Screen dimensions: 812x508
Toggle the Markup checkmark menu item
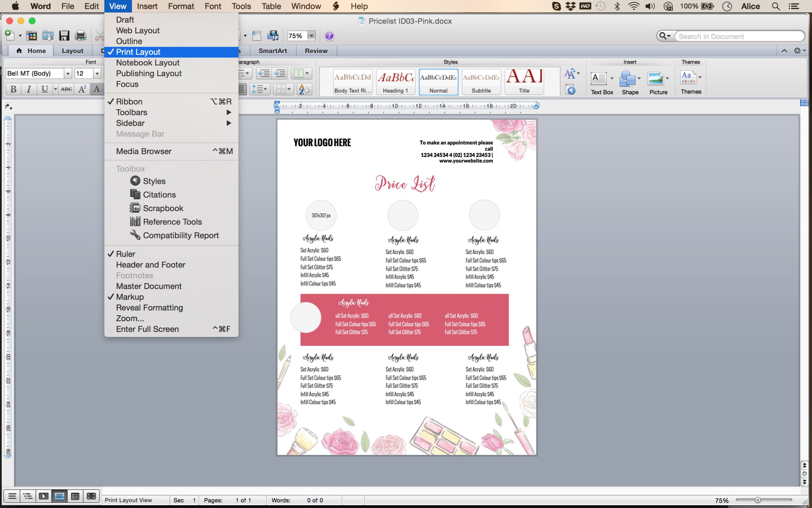coord(171,297)
